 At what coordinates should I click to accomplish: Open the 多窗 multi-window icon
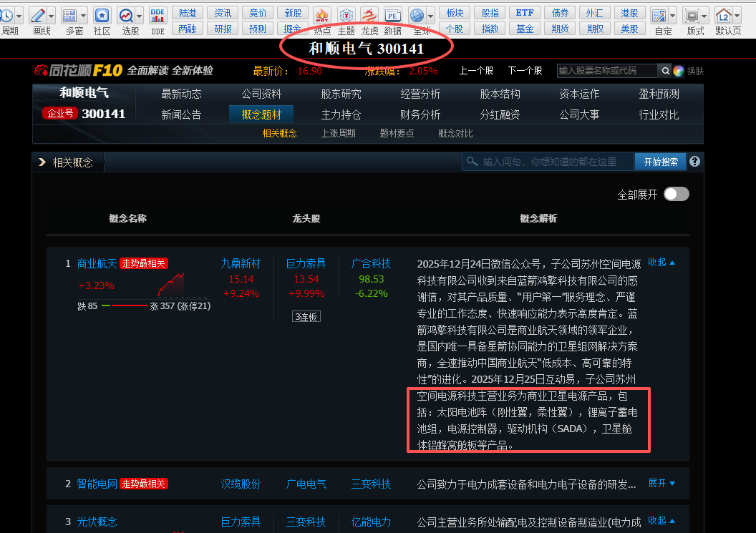click(x=69, y=15)
